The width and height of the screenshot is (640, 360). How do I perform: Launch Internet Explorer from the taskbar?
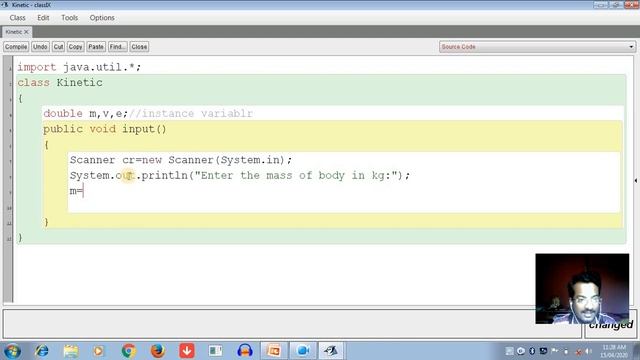click(x=42, y=351)
